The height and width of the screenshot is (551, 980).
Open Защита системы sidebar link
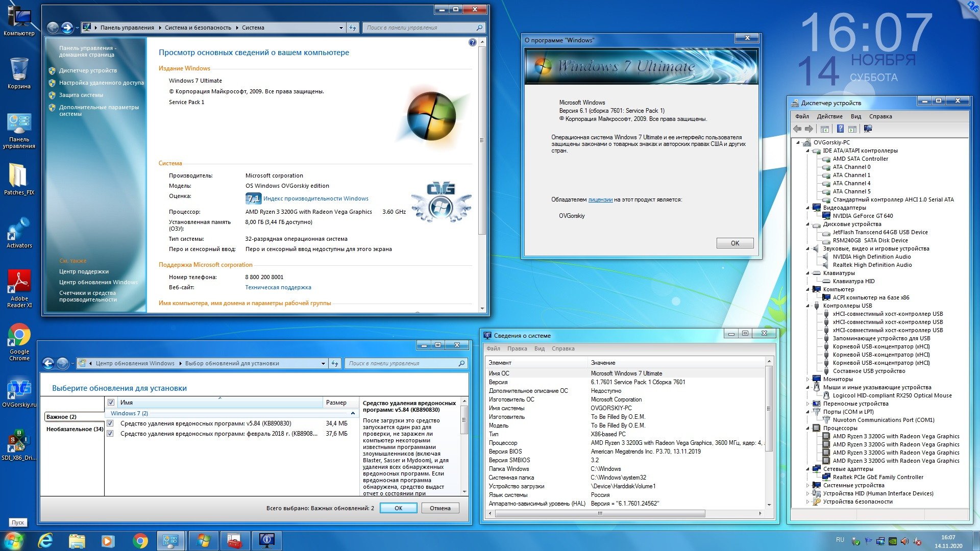81,95
